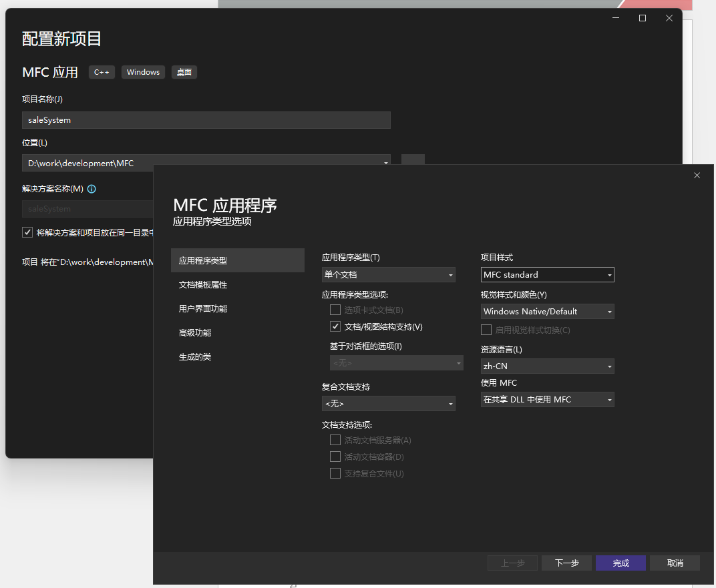
Task: Open the 应用程序类型 dropdown showing 单个文档
Action: click(x=388, y=275)
